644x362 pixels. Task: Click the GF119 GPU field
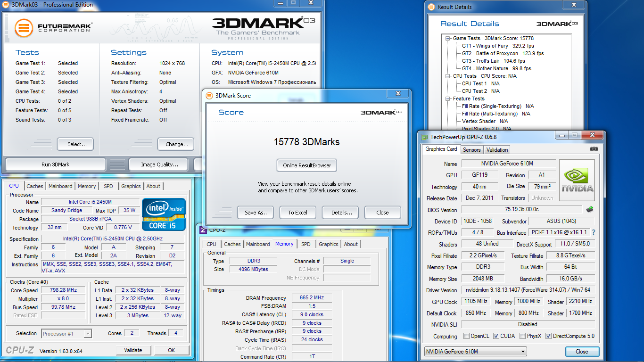pyautogui.click(x=479, y=175)
